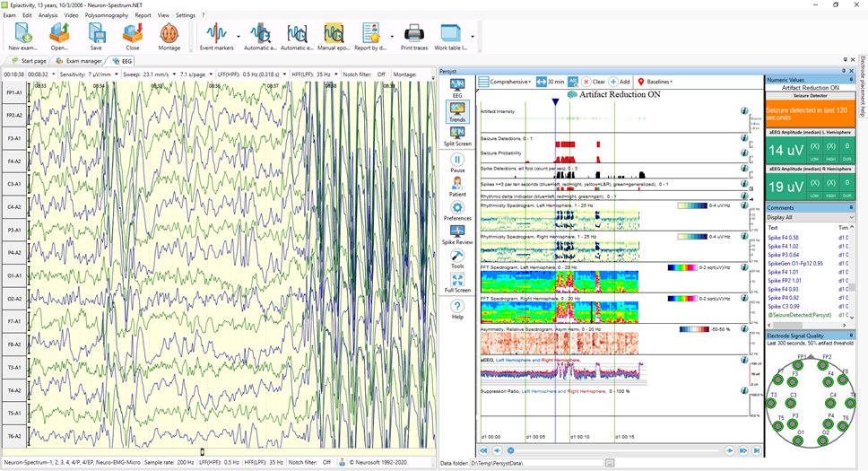This screenshot has width=868, height=471.
Task: Toggle the HIGH alarm for L Hemisphere aEEG
Action: click(x=831, y=150)
